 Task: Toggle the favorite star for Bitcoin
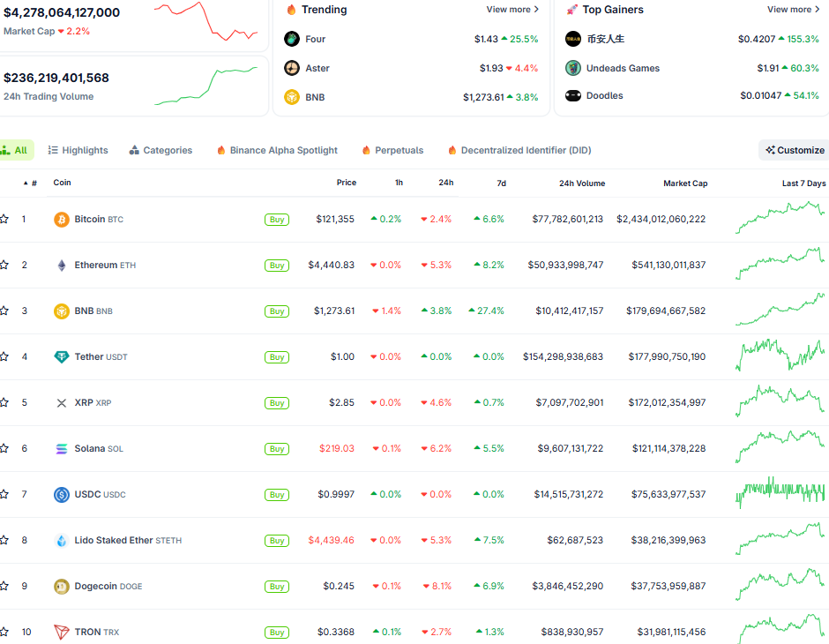pos(4,219)
